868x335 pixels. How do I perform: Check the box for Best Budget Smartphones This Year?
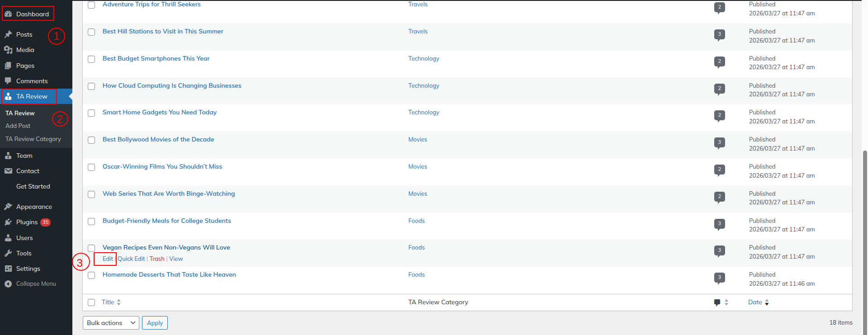coord(91,59)
